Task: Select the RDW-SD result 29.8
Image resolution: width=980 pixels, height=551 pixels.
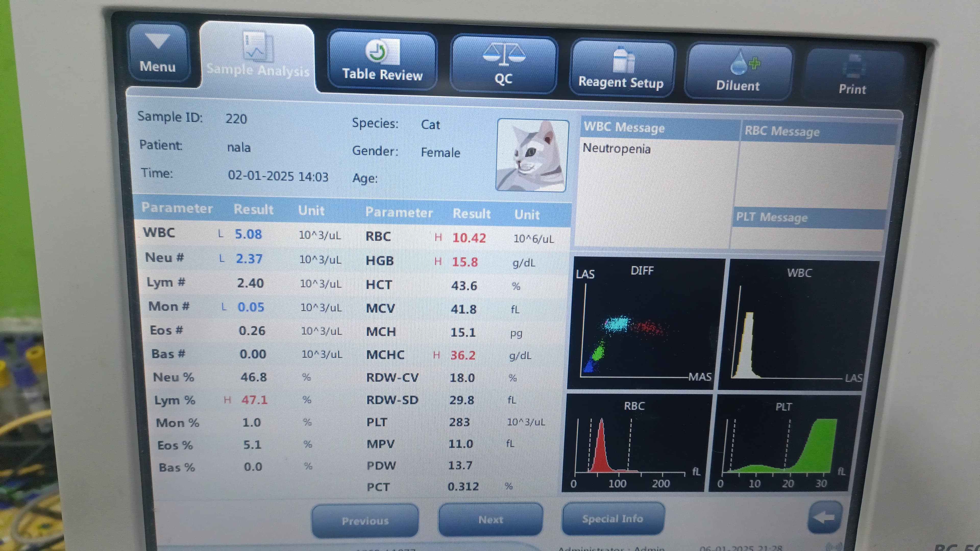Action: (x=462, y=400)
